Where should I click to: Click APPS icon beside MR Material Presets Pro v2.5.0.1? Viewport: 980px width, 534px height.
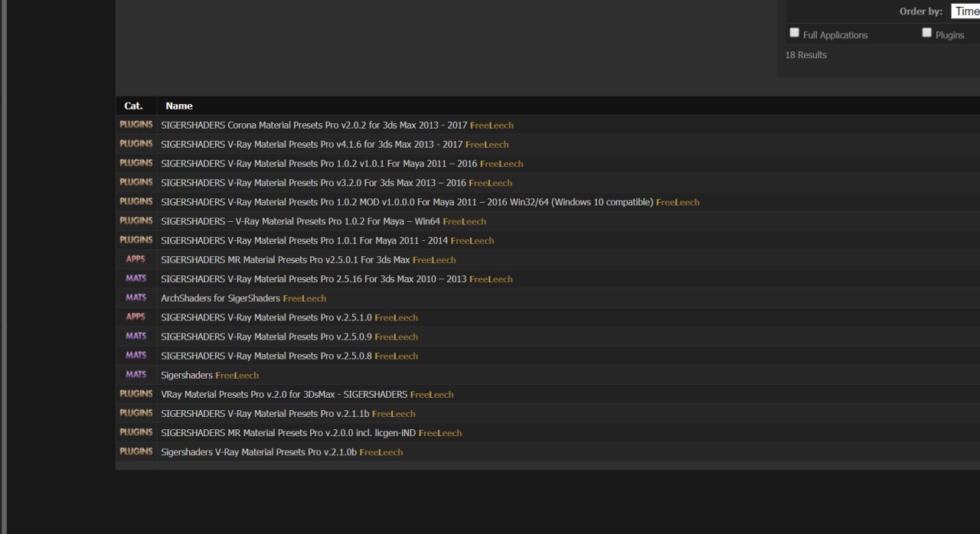pos(136,259)
